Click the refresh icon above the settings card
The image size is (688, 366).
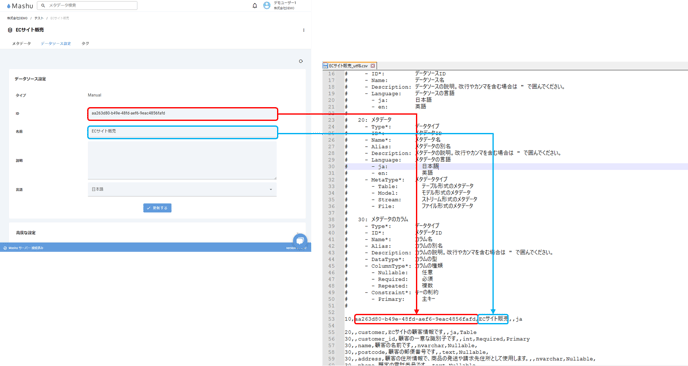301,61
